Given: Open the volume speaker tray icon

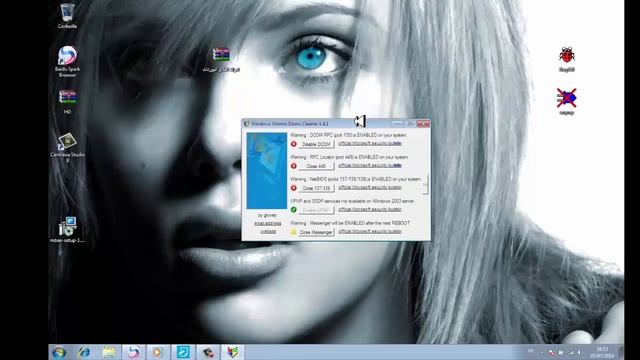Looking at the screenshot, I should [579, 352].
